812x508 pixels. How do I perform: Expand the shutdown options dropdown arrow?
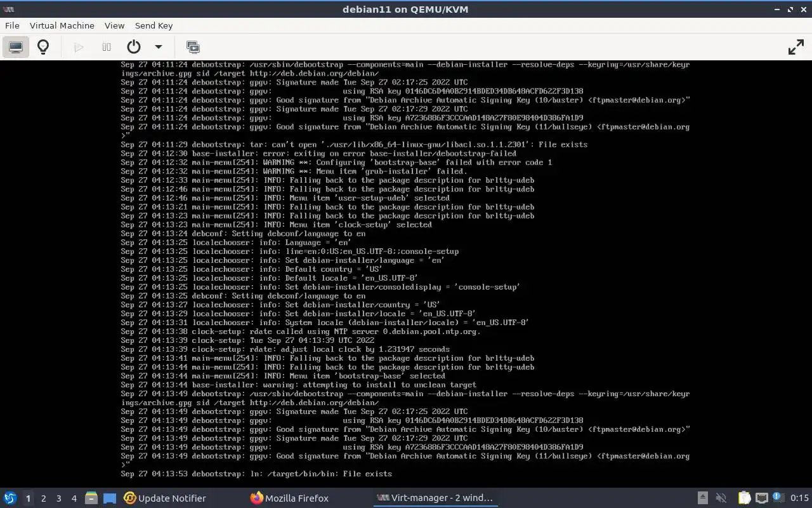(159, 47)
